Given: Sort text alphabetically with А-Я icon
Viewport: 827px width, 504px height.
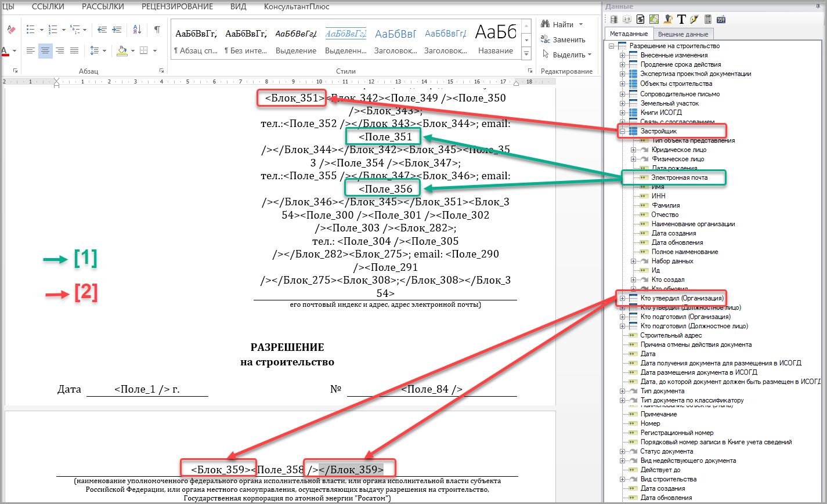Looking at the screenshot, I should click(137, 30).
